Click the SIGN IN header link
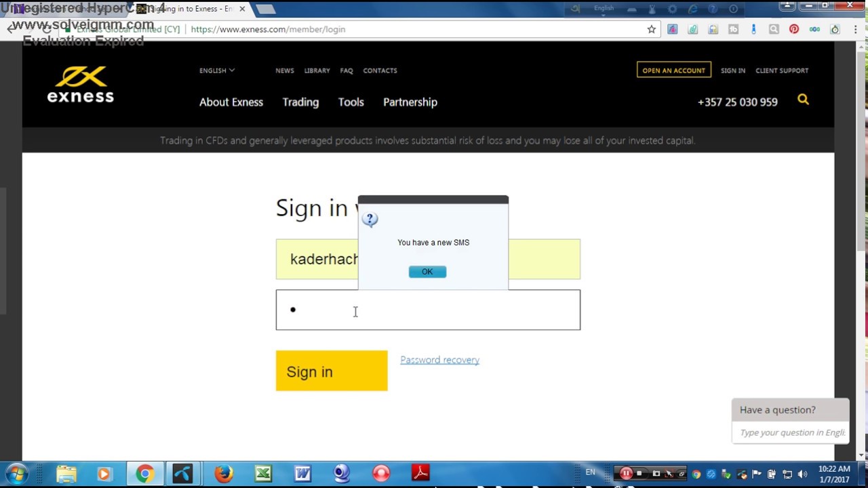 coord(733,70)
